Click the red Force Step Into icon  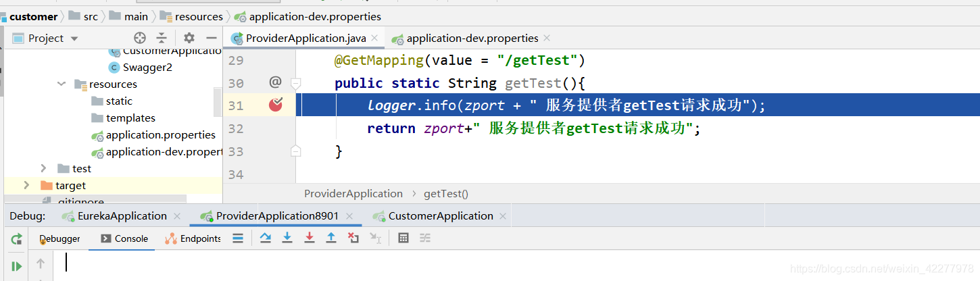coord(310,238)
